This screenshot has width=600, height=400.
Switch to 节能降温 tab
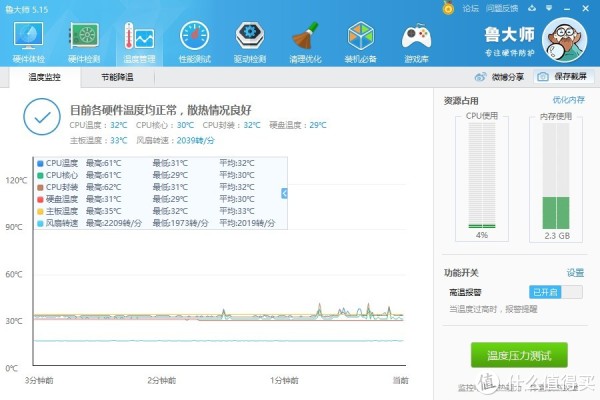click(x=117, y=77)
